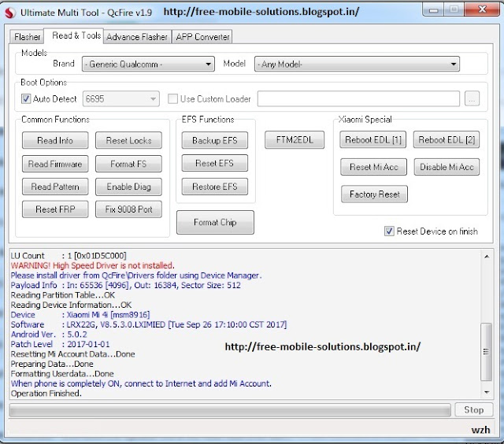The image size is (504, 444).
Task: Click the Android Ver. 5.0.2 log line
Action: (x=49, y=335)
